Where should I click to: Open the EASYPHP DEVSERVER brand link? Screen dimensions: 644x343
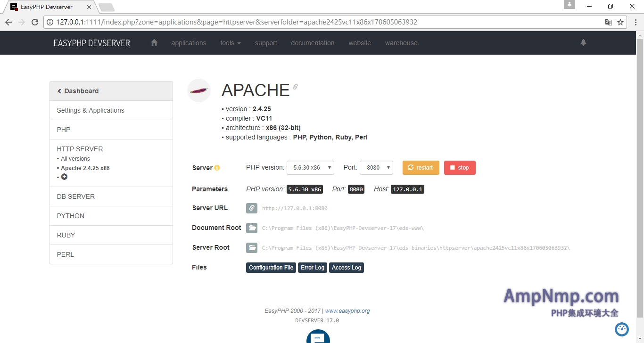[x=92, y=43]
